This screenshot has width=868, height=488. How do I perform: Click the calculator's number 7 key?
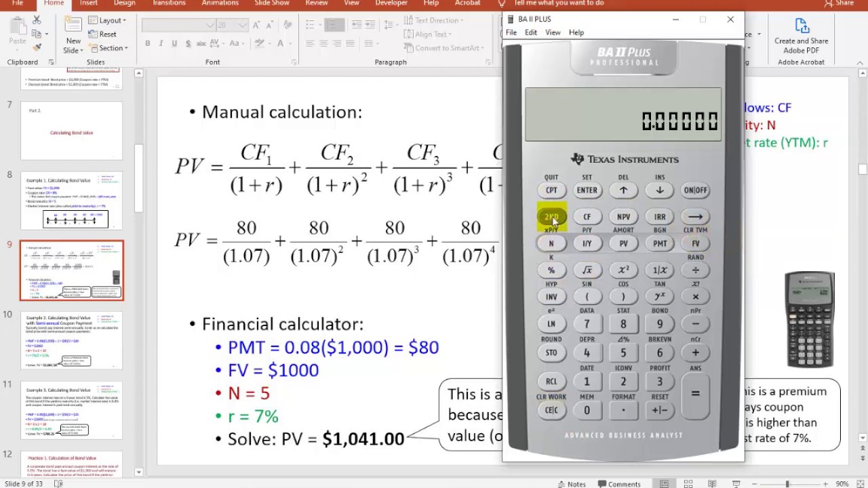[x=587, y=324]
